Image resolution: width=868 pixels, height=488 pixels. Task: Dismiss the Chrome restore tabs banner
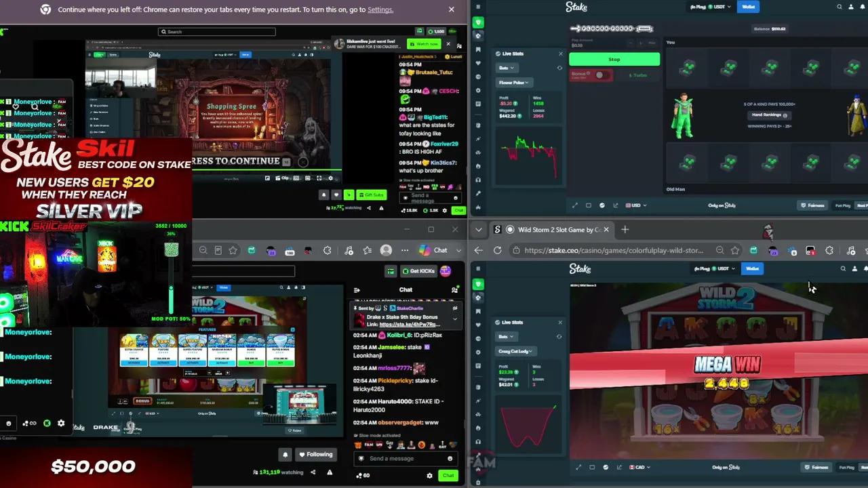[451, 9]
